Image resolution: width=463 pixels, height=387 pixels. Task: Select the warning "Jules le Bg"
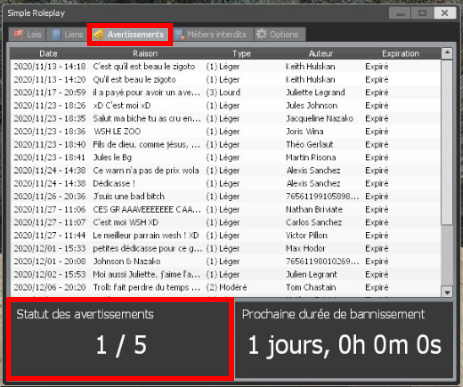click(x=225, y=157)
